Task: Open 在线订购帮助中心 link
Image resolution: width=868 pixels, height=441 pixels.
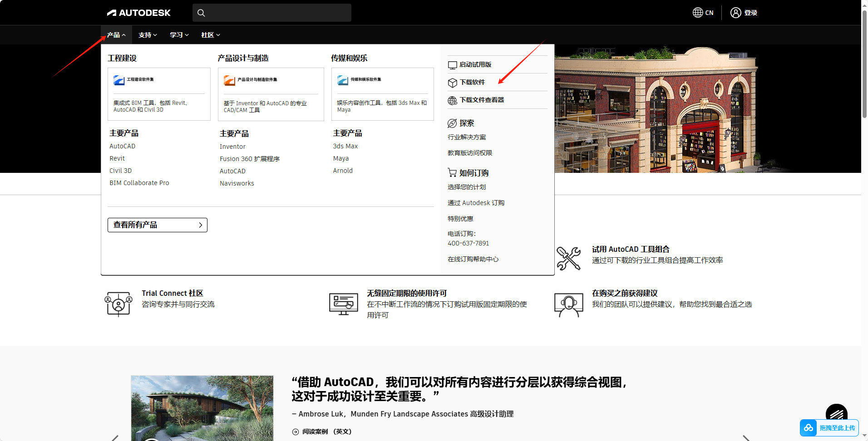Action: (x=473, y=259)
